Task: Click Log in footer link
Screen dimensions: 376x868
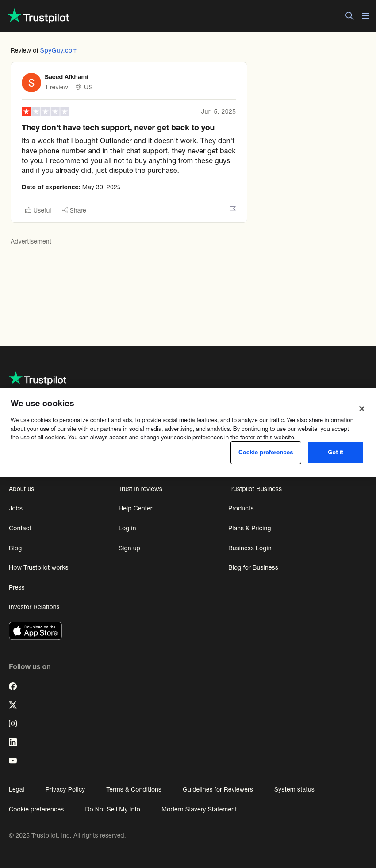Action: pos(127,528)
